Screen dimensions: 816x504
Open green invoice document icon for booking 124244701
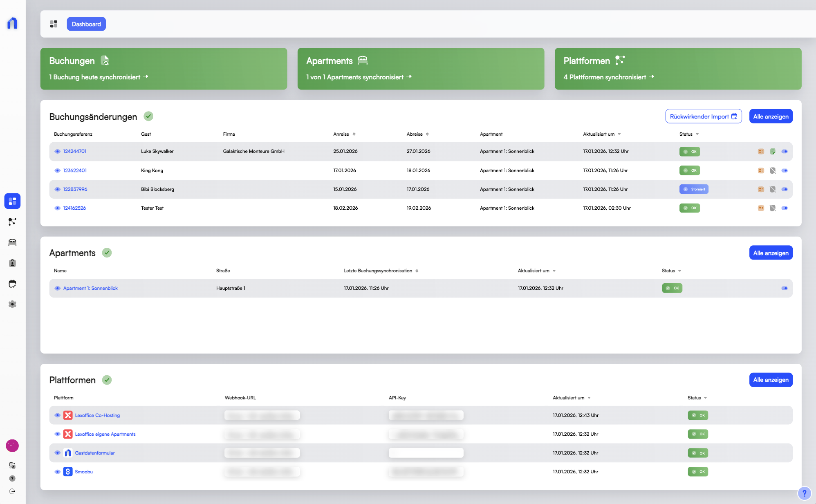click(x=773, y=151)
